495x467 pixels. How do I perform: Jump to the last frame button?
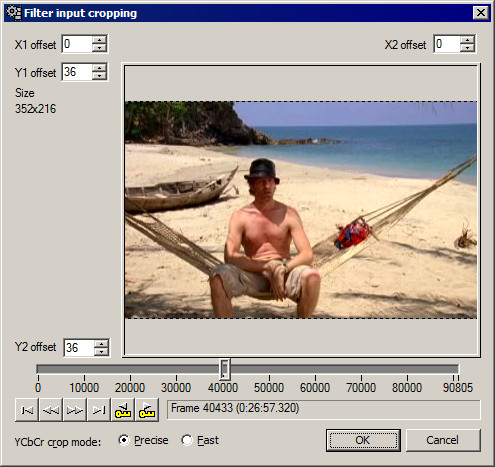tap(99, 410)
